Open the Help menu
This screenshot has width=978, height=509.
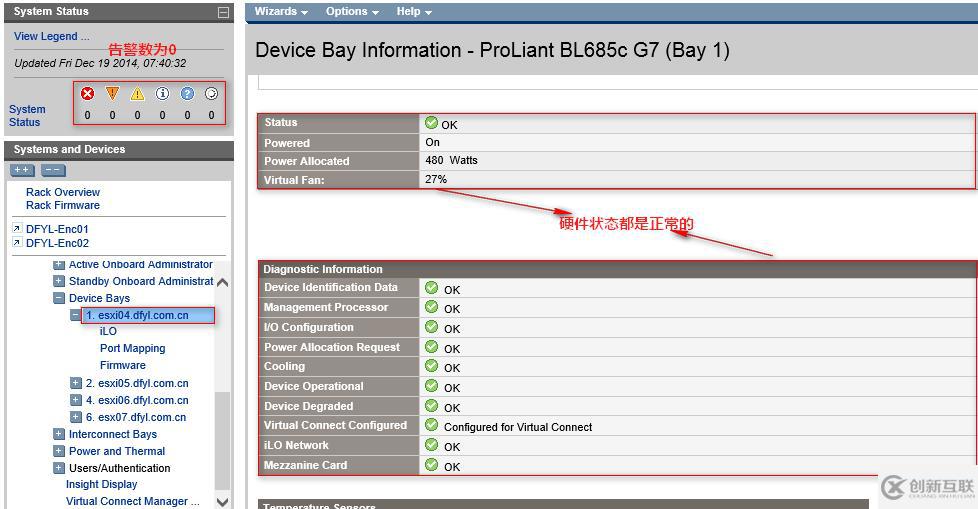pos(414,12)
